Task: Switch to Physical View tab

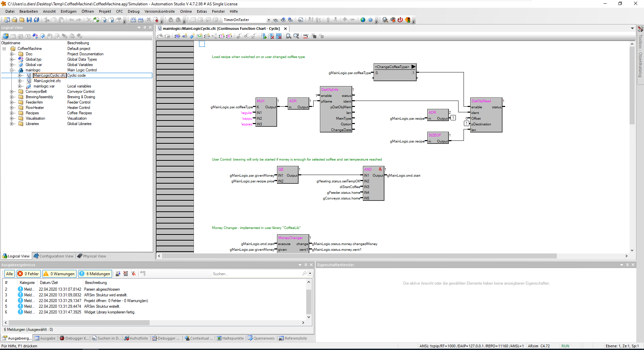Action: (x=92, y=256)
